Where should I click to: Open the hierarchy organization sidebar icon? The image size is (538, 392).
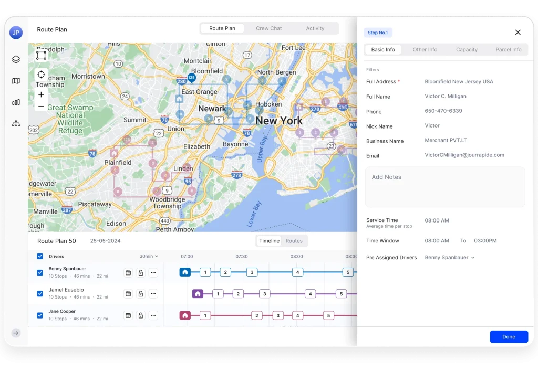[x=16, y=123]
